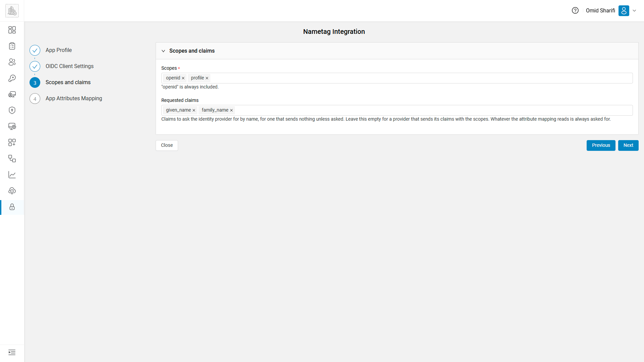Screen dimensions: 644x362
Task: Open the Omid Sharifi user dropdown
Action: click(x=634, y=11)
